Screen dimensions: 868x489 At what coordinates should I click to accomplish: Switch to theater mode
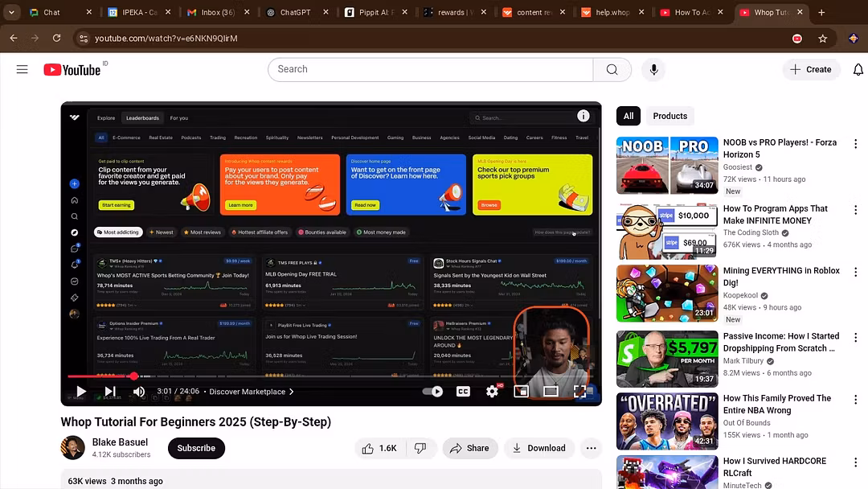tap(551, 392)
